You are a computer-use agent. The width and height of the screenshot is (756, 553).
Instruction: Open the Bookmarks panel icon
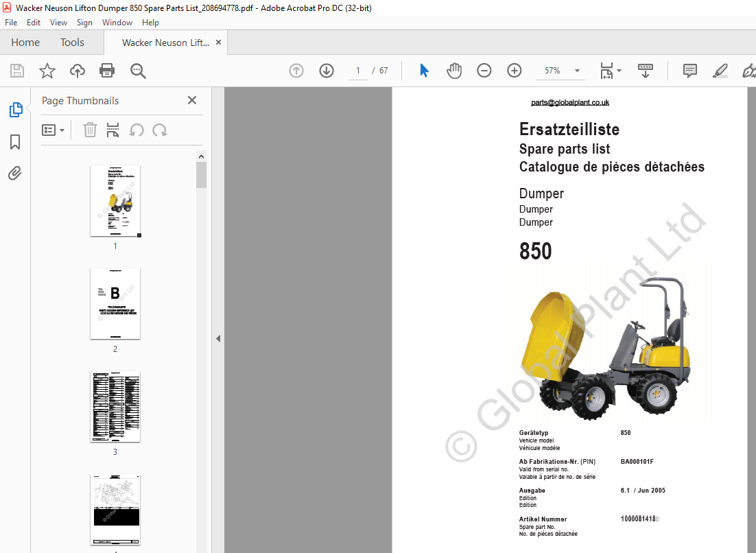tap(15, 142)
